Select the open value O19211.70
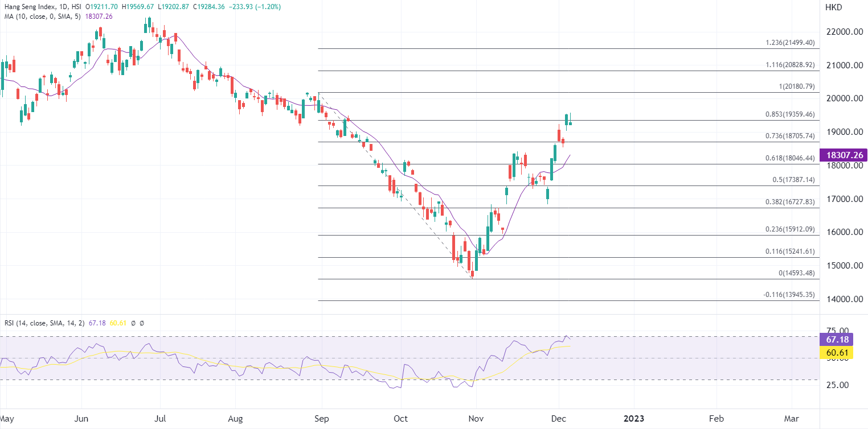Image resolution: width=868 pixels, height=429 pixels. (103, 7)
